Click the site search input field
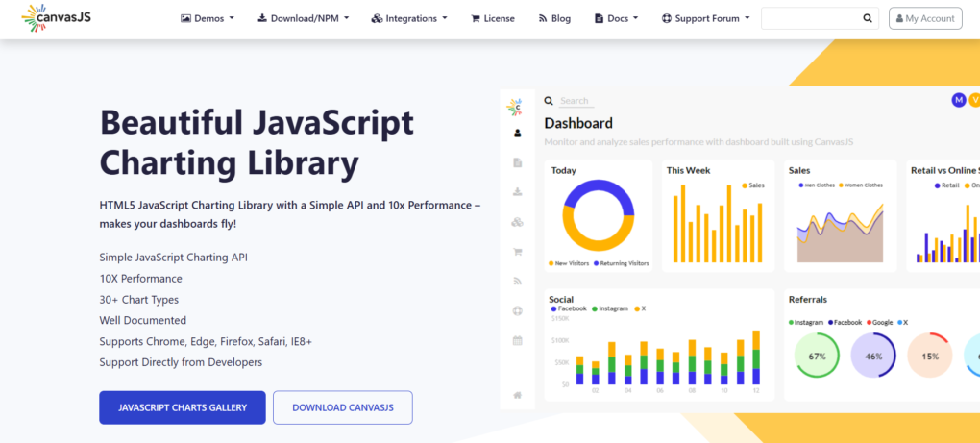 [x=809, y=18]
